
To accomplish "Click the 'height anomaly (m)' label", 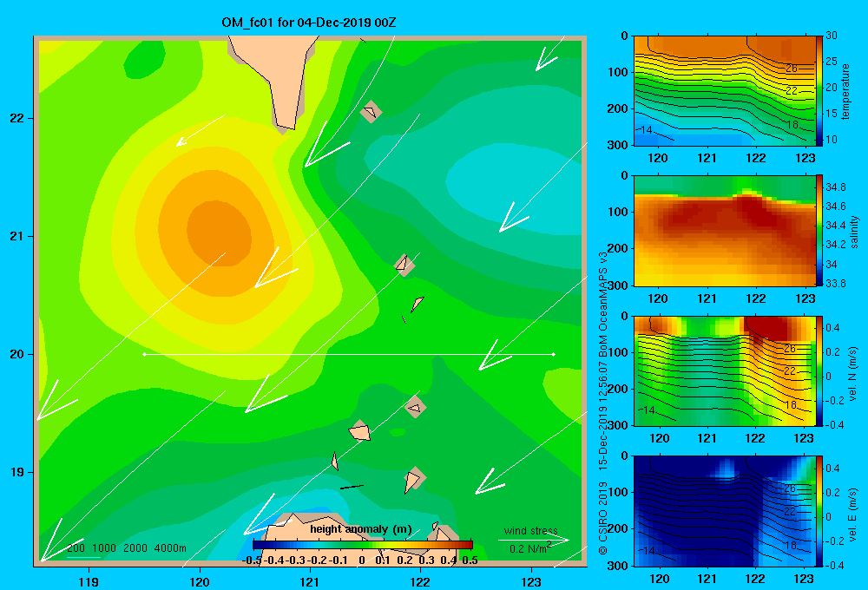I will tap(361, 529).
